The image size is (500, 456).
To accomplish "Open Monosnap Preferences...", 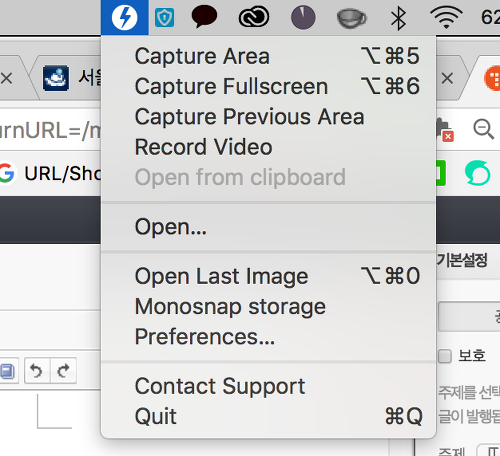I will point(269,337).
